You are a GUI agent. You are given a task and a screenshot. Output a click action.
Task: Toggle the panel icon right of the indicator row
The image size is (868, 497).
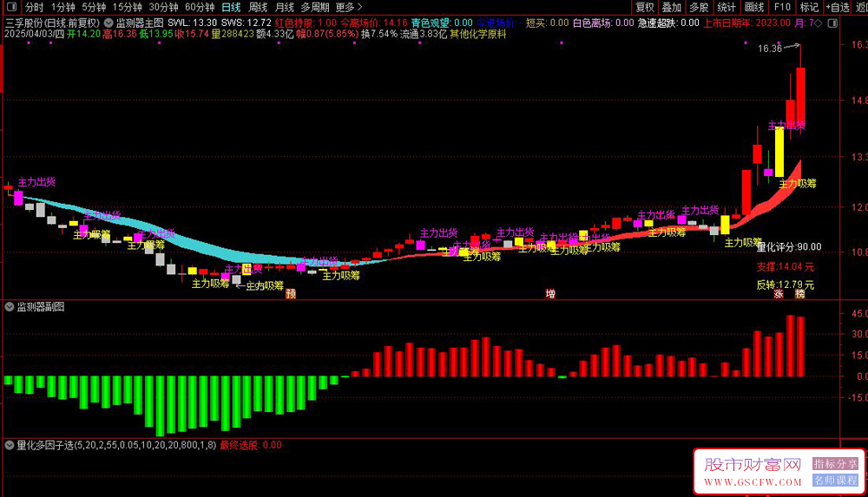pyautogui.click(x=832, y=23)
